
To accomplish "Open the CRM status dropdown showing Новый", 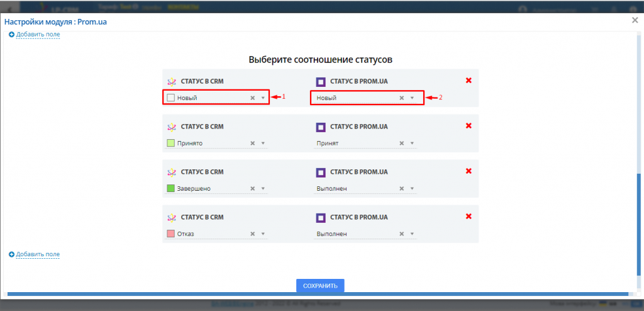I will point(263,98).
